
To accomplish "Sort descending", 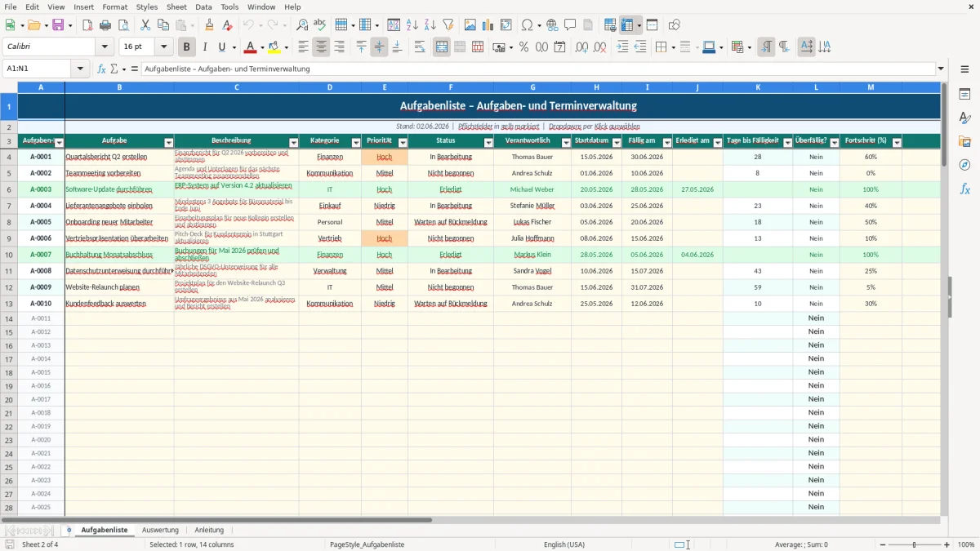I will 430,25.
